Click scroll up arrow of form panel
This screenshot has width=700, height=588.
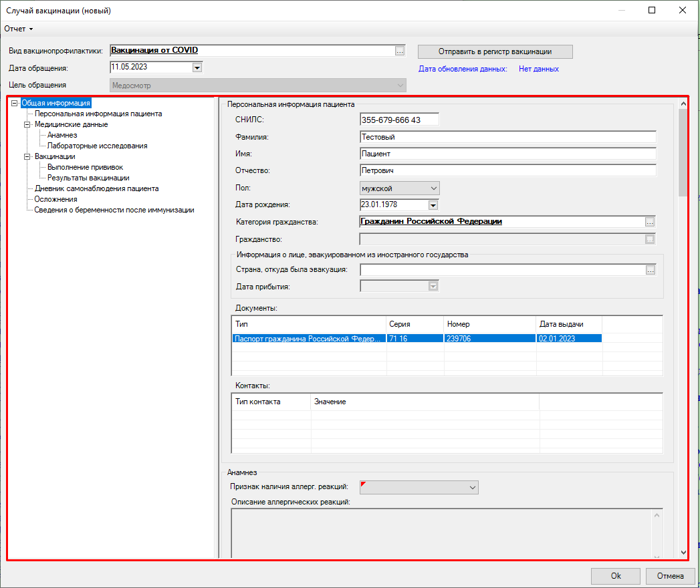tap(683, 104)
